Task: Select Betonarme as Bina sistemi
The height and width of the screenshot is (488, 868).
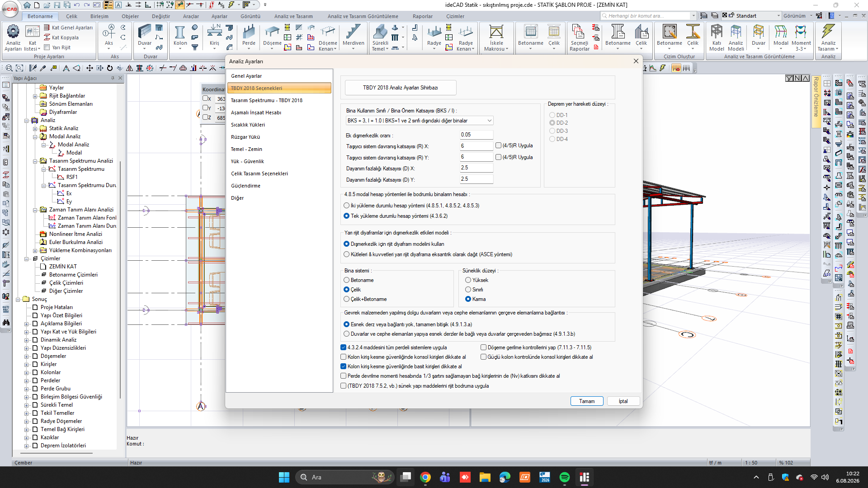Action: pos(346,280)
